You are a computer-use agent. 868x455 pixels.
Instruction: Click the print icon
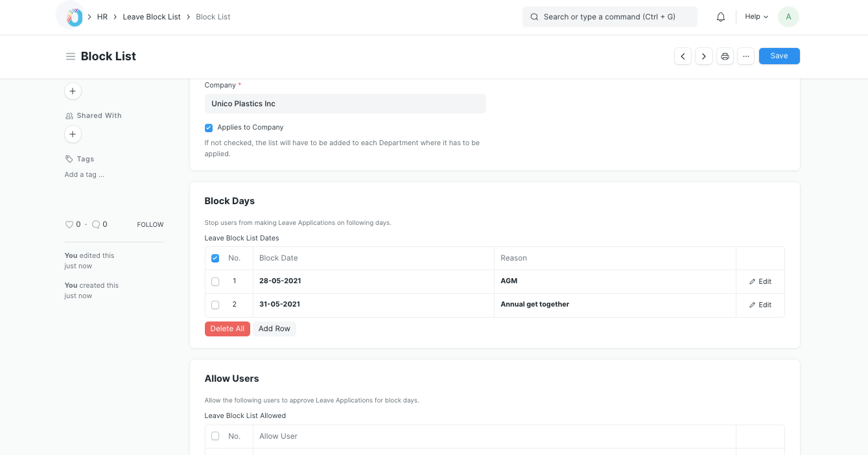click(x=725, y=56)
